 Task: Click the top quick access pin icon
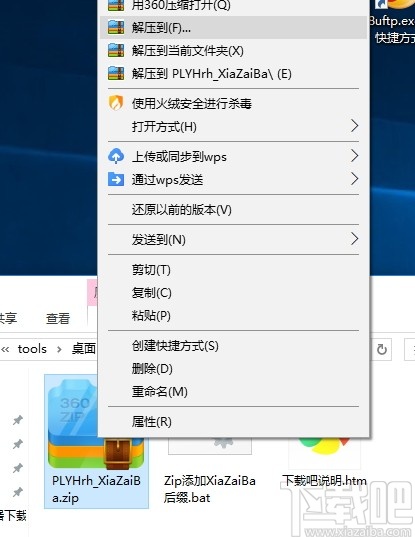click(17, 420)
